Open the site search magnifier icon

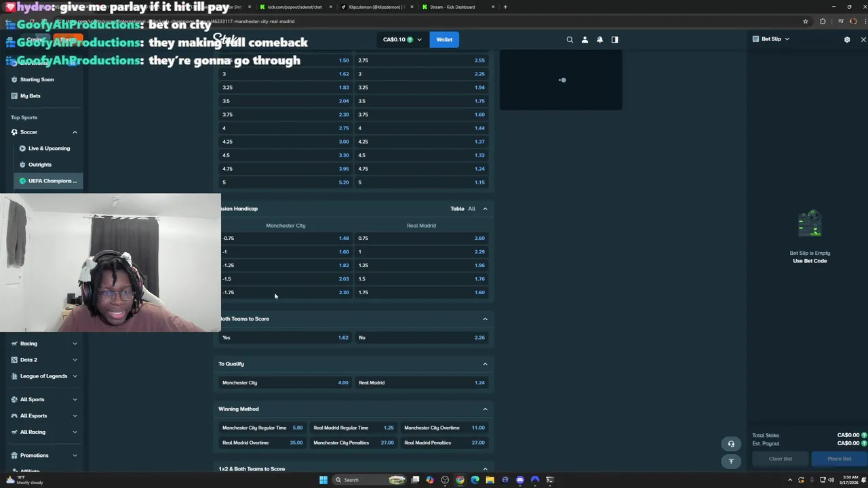(x=570, y=39)
